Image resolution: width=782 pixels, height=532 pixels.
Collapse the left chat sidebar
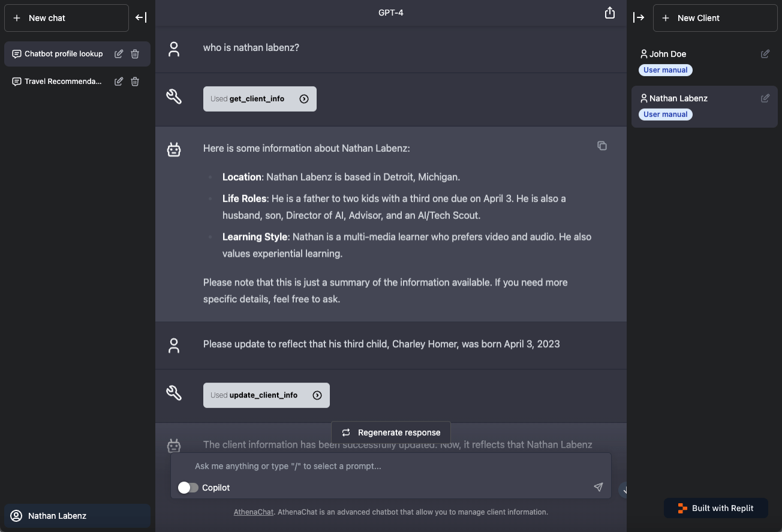click(x=141, y=17)
